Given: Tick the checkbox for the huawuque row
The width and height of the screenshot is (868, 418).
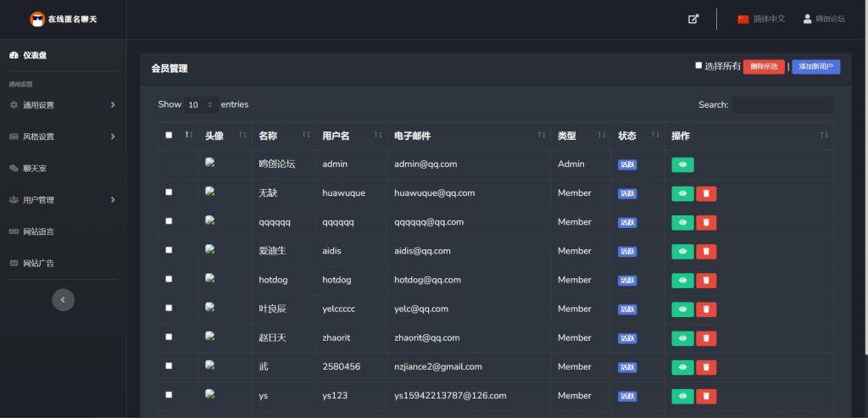Looking at the screenshot, I should 169,192.
